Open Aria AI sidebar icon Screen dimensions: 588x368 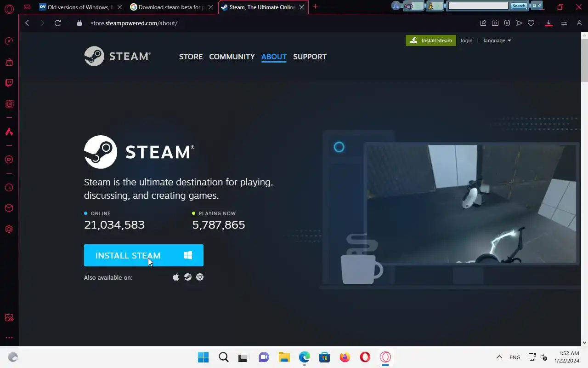coord(9,132)
